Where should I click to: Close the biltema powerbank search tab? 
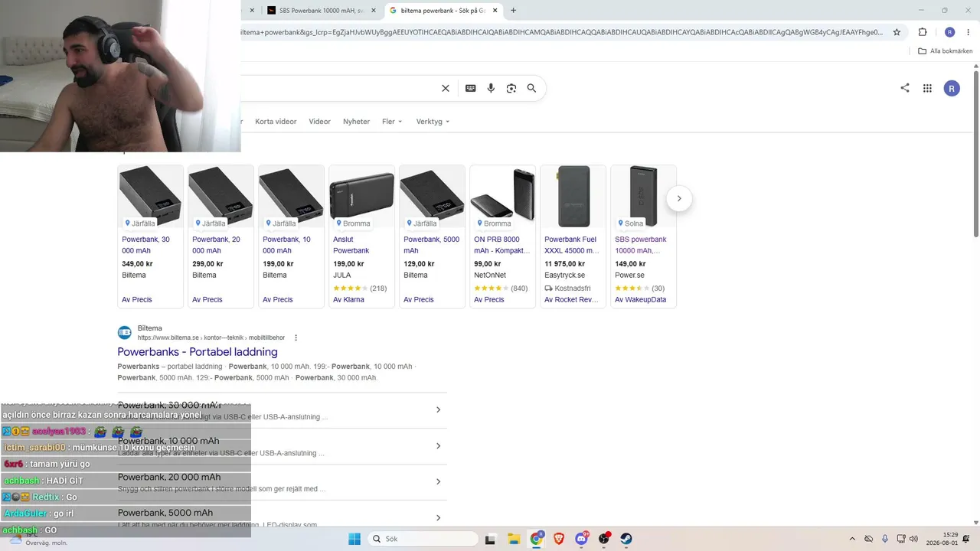[x=495, y=11]
